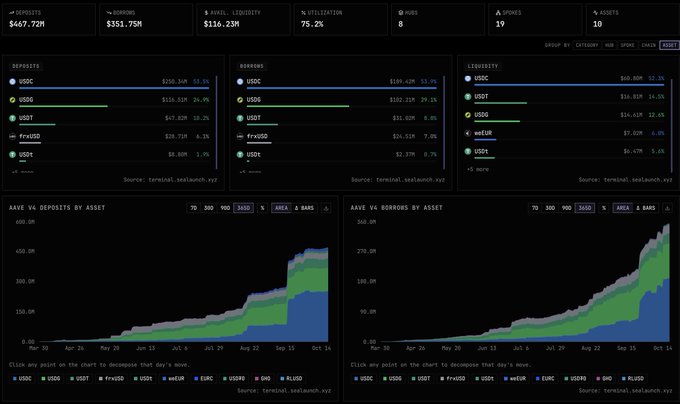Click the blue USDC area in Deposits chart
The height and width of the screenshot is (404, 680).
coord(308,319)
